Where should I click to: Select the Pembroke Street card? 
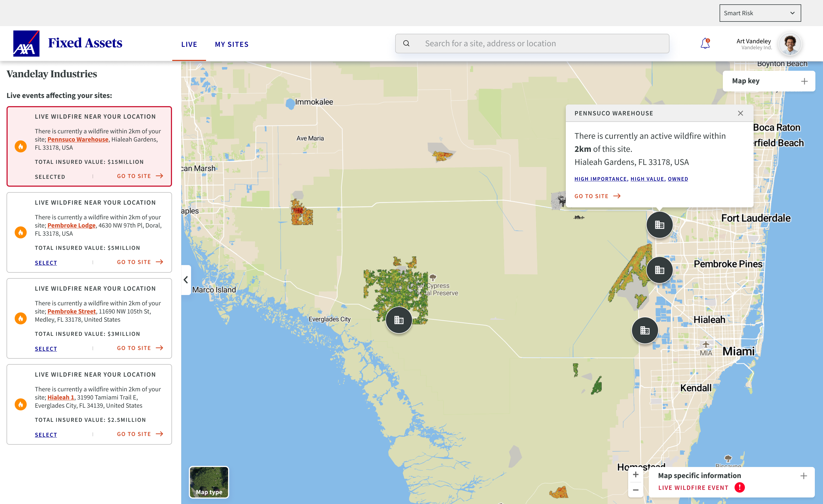46,349
